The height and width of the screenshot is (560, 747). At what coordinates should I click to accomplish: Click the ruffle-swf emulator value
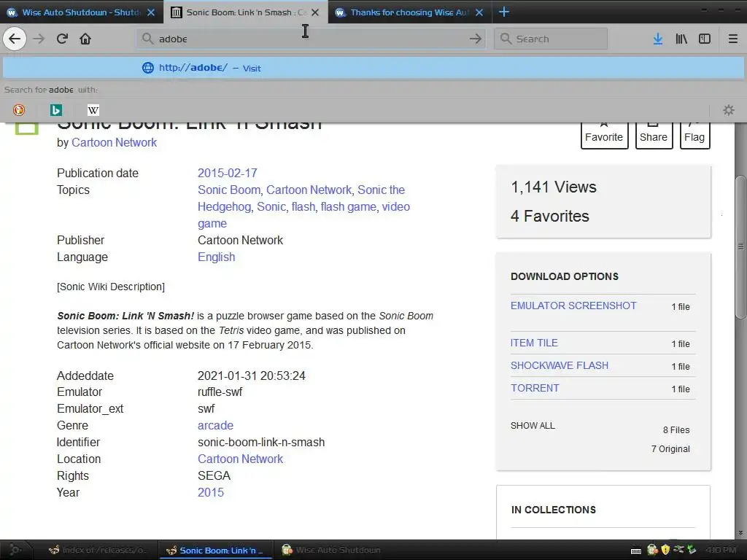[220, 392]
